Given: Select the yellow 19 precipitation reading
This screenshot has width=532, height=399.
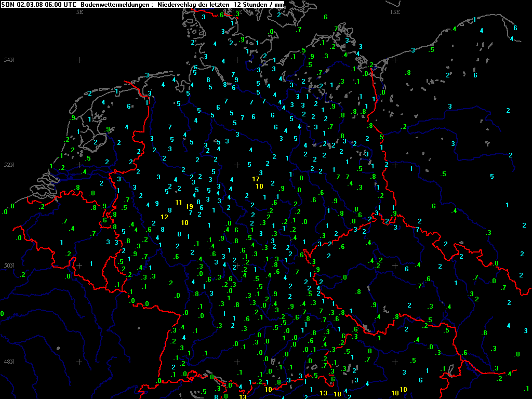Looking at the screenshot, I should click(x=189, y=206).
